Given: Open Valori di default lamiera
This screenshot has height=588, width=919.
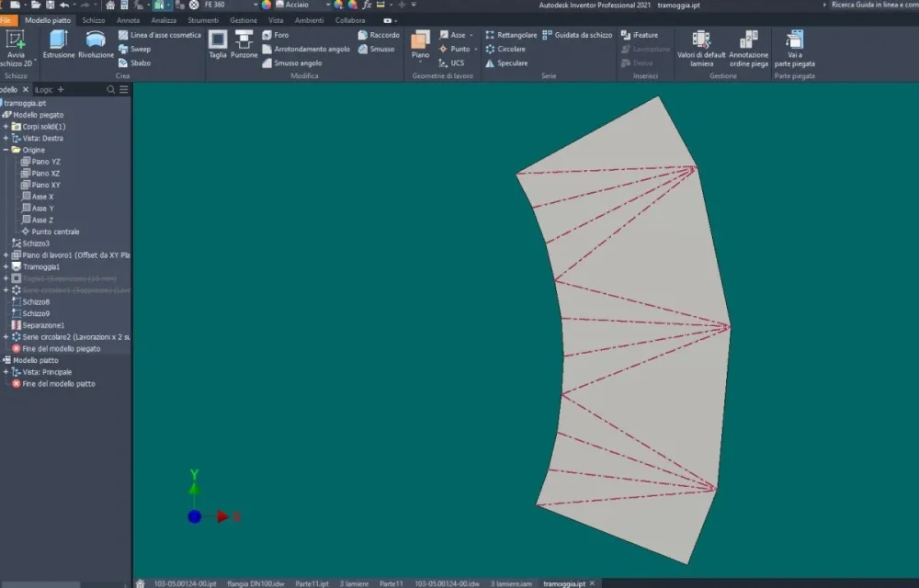Looking at the screenshot, I should [701, 50].
